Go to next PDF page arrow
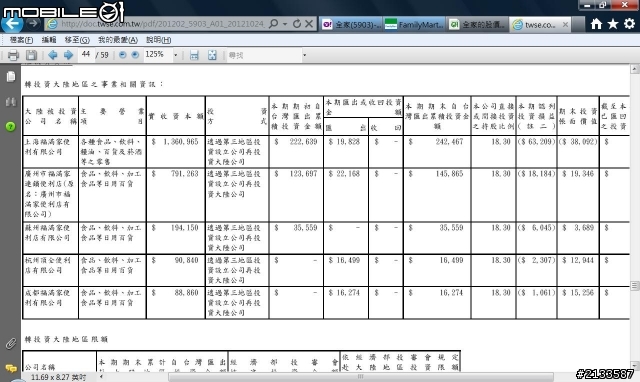The image size is (640, 382). pyautogui.click(x=68, y=55)
